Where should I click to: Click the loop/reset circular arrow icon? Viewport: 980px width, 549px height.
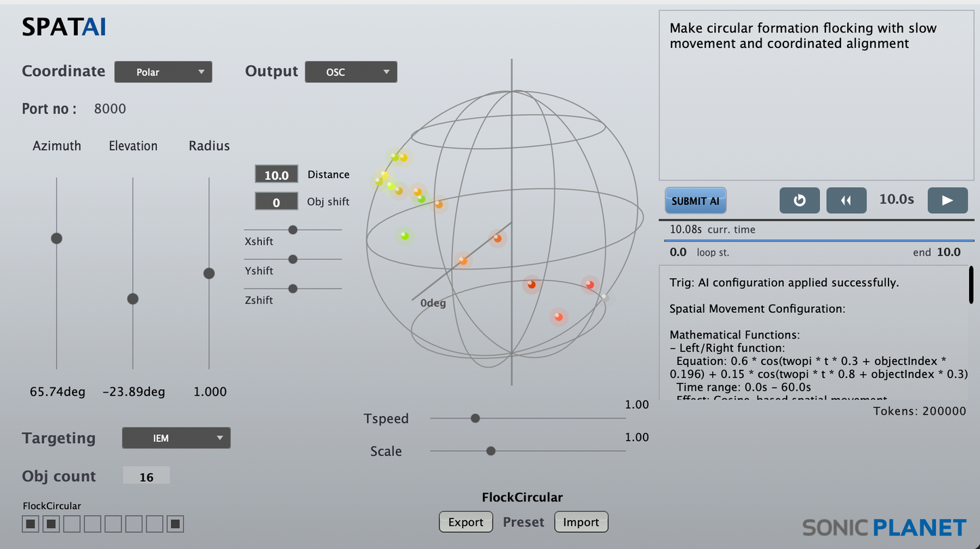click(x=800, y=201)
